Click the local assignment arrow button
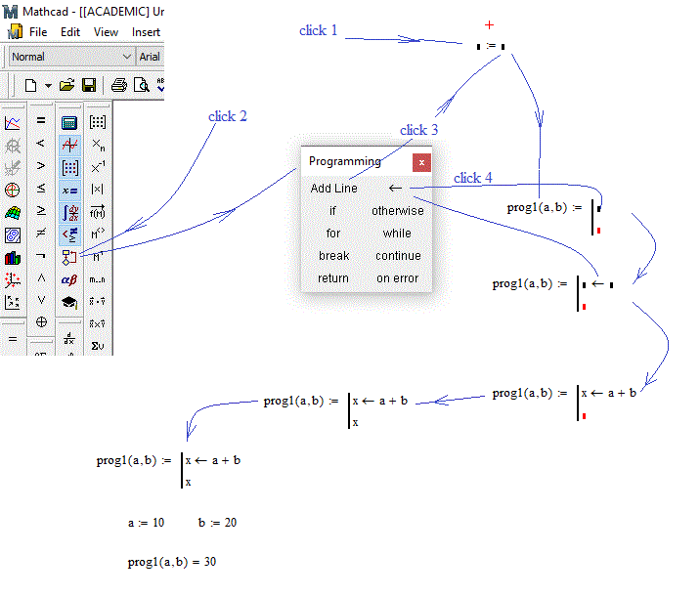 (x=395, y=189)
